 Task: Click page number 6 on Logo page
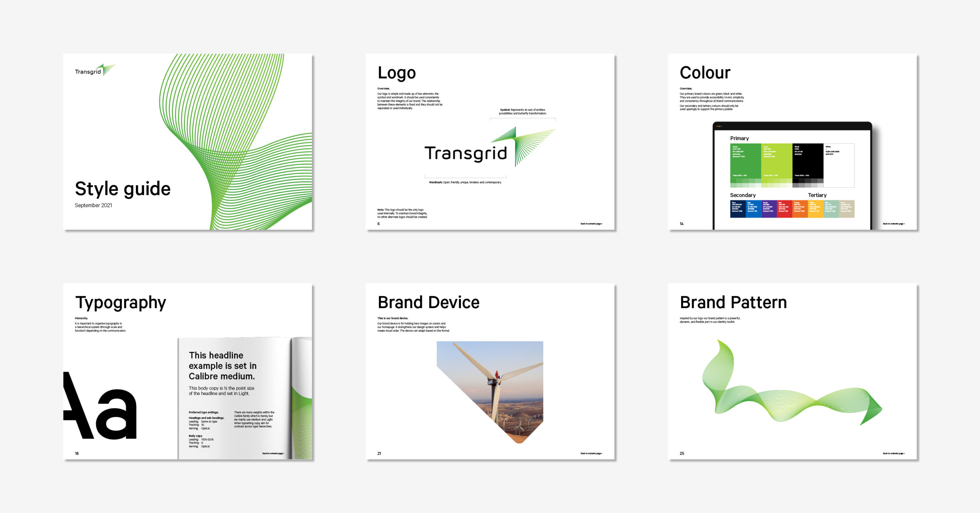click(378, 224)
